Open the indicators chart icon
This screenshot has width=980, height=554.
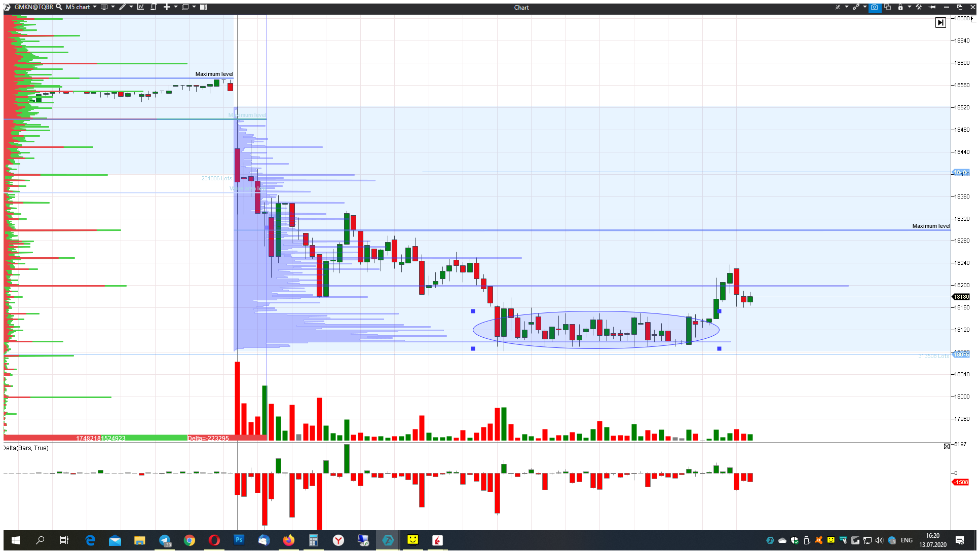point(140,7)
